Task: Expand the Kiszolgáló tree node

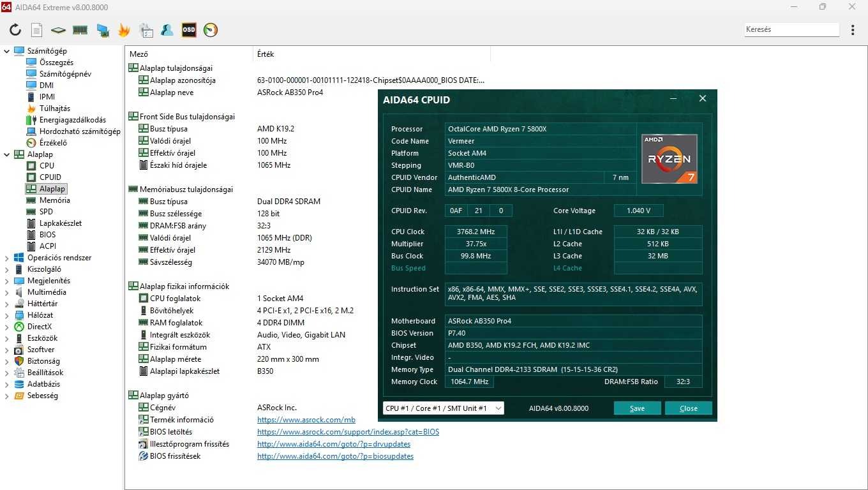Action: pos(6,269)
